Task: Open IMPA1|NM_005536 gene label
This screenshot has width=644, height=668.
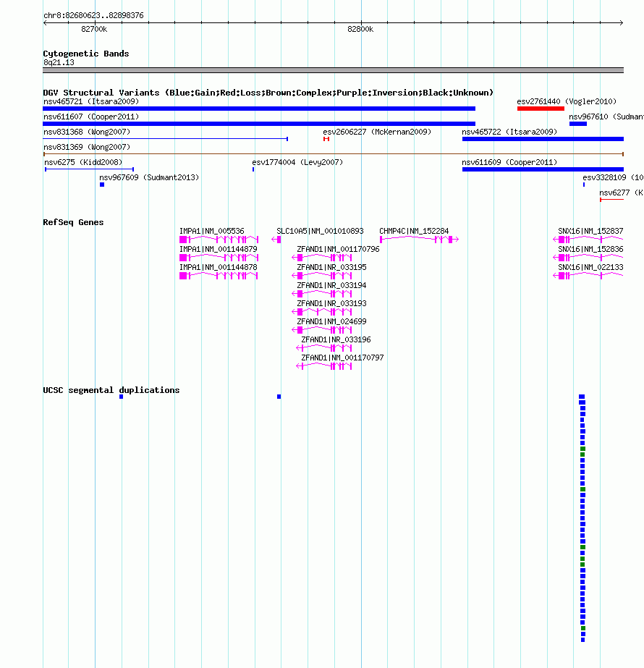Action: point(212,231)
